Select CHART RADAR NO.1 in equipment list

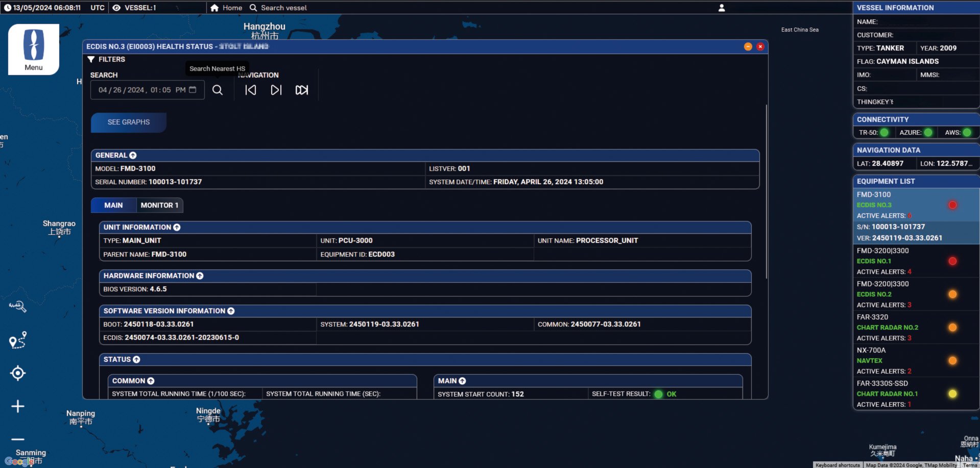[916, 394]
